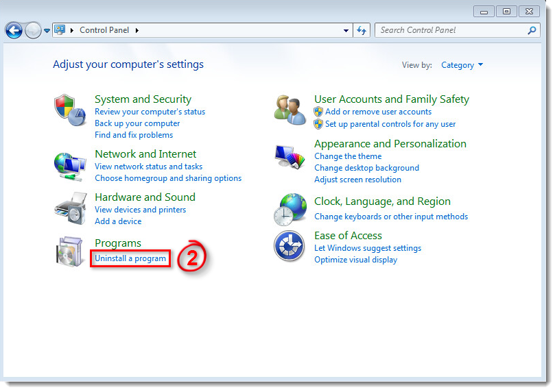Click shield icon beside parental controls
Viewport: 555px width, 392px height.
tap(318, 124)
